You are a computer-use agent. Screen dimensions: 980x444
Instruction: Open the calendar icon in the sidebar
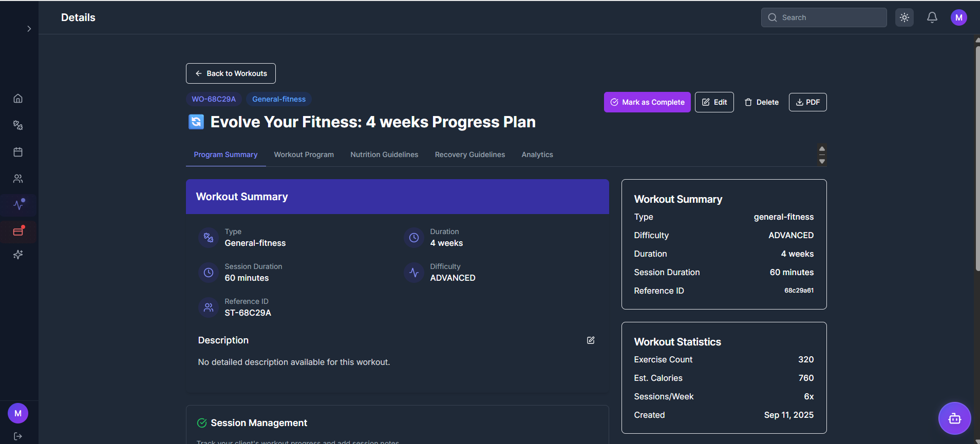pyautogui.click(x=18, y=152)
